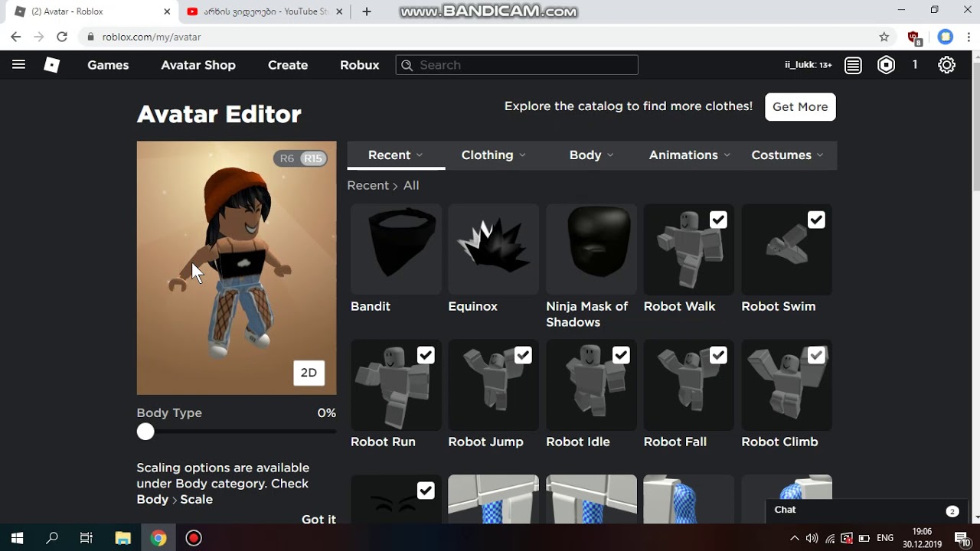This screenshot has width=980, height=551.
Task: Open the Roblox hamburger navigation menu
Action: point(18,65)
